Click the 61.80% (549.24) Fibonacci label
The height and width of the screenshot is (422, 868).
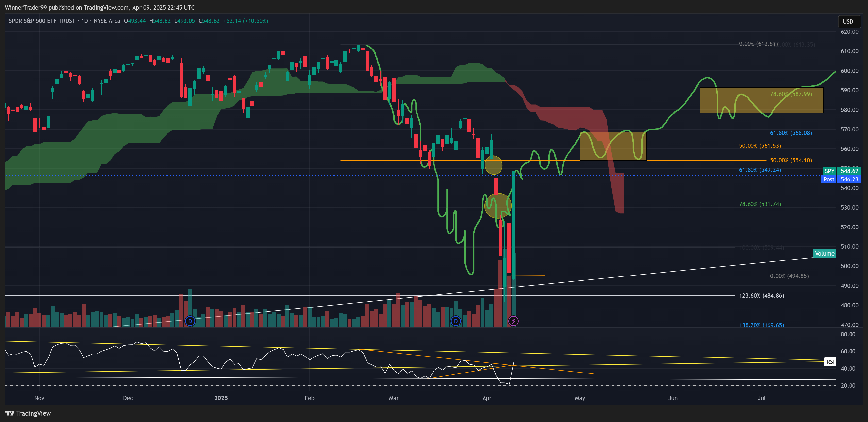pyautogui.click(x=760, y=170)
